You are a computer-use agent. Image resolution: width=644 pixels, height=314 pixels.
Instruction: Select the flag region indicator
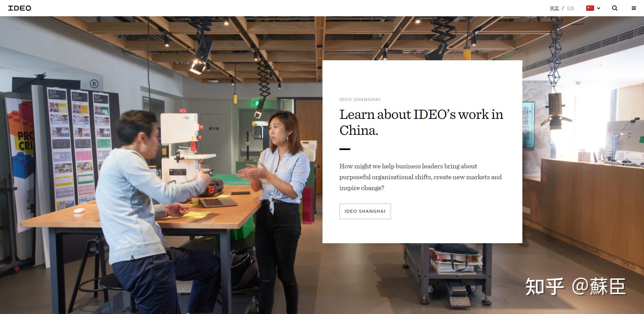(x=590, y=7)
